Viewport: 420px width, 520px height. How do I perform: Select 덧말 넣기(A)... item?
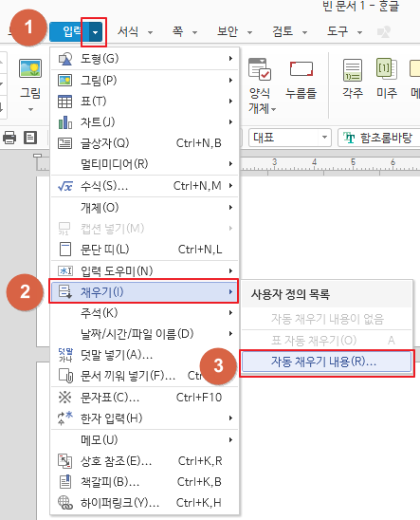145,355
